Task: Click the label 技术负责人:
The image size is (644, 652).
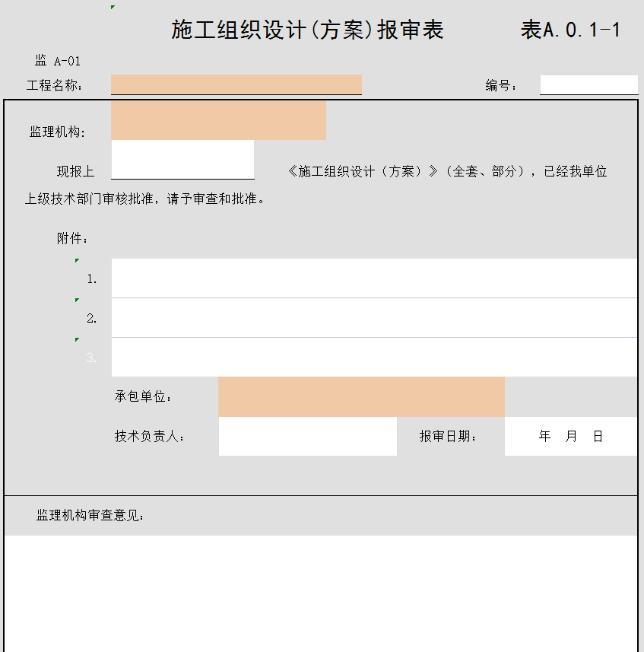Action: click(x=150, y=436)
